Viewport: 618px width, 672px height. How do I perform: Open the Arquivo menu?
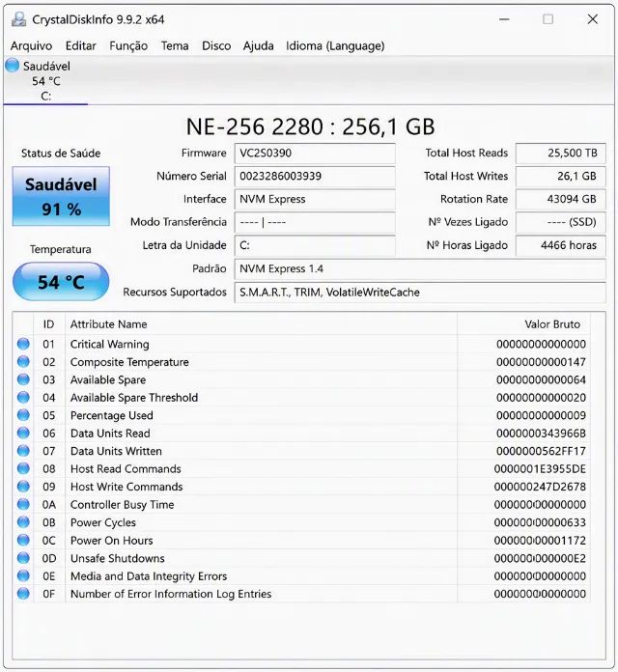pyautogui.click(x=31, y=45)
